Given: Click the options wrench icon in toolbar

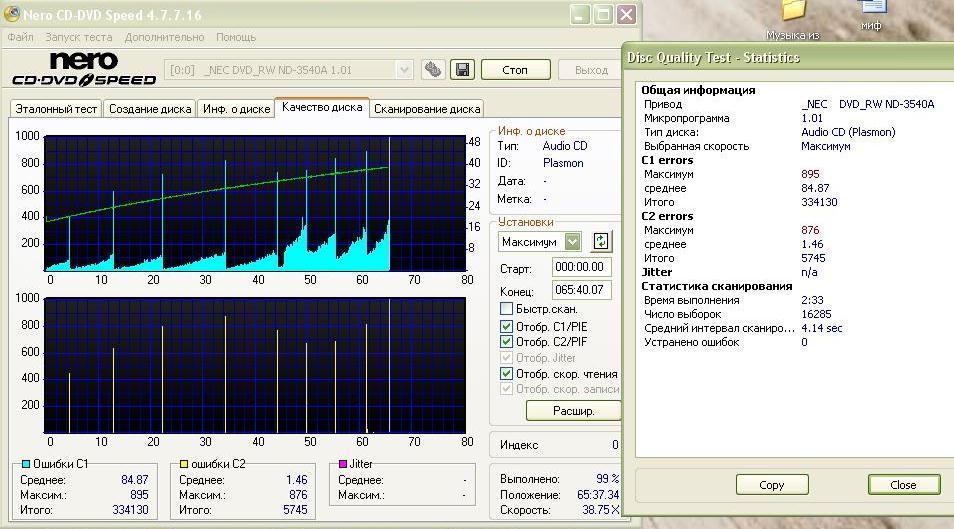Looking at the screenshot, I should (x=433, y=70).
